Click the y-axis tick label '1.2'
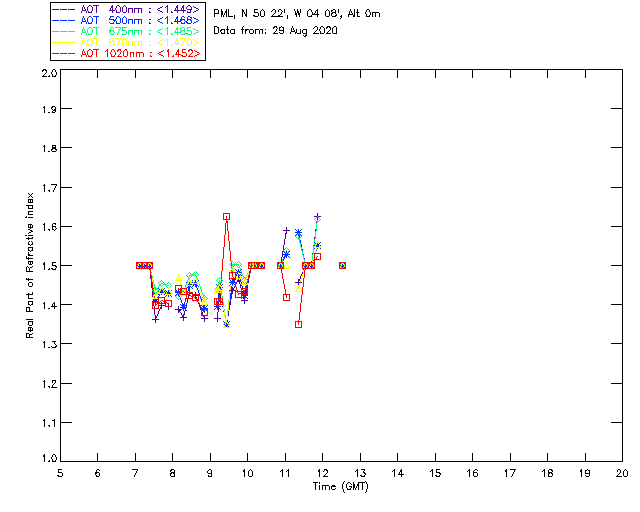Viewport: 640px width, 512px height. coord(49,384)
